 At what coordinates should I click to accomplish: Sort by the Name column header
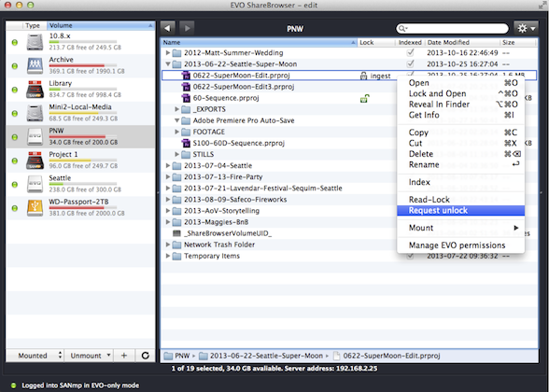click(x=259, y=42)
